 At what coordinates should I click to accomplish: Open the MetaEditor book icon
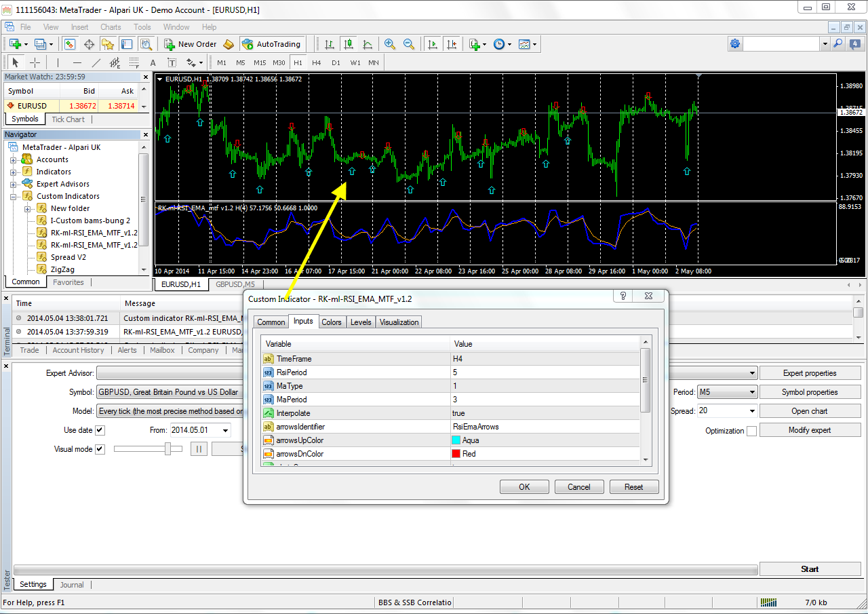(229, 44)
